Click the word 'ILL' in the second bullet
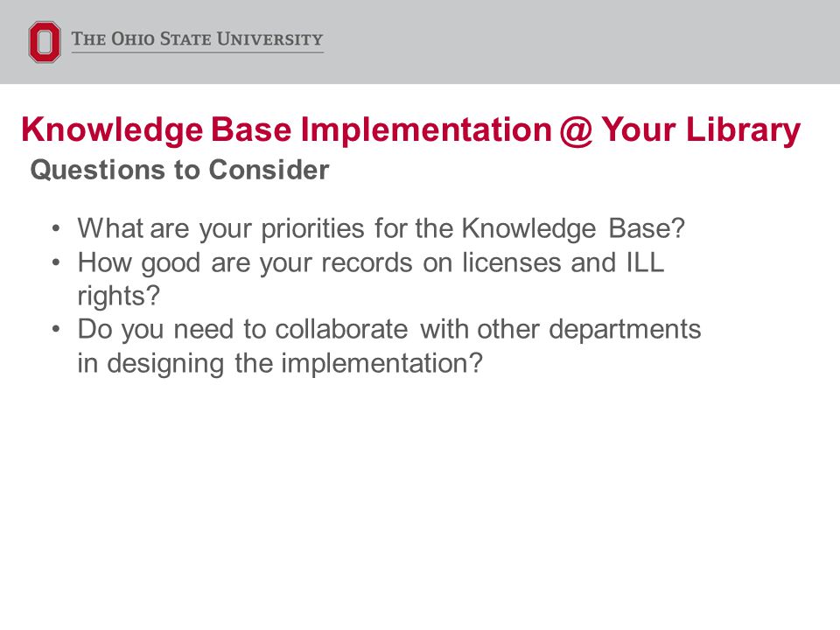The image size is (840, 630). point(645,262)
